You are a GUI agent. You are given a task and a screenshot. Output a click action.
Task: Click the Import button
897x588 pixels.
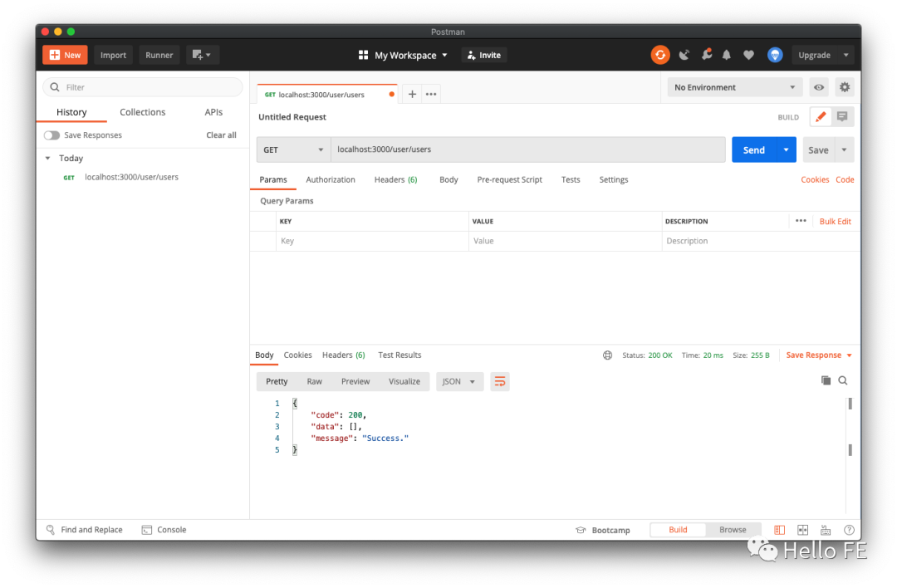click(x=113, y=55)
